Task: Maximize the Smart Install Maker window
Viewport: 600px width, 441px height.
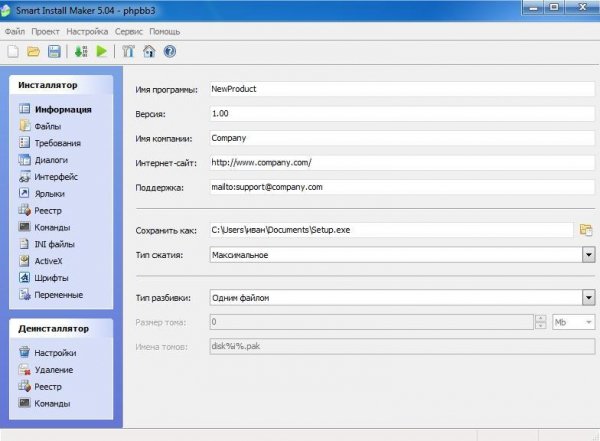Action: coord(554,7)
